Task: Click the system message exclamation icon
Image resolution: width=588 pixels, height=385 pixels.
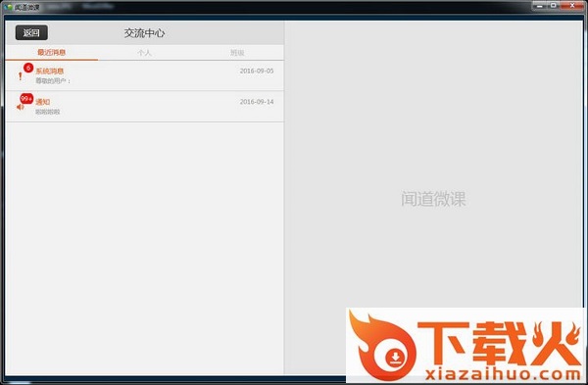Action: click(x=21, y=76)
